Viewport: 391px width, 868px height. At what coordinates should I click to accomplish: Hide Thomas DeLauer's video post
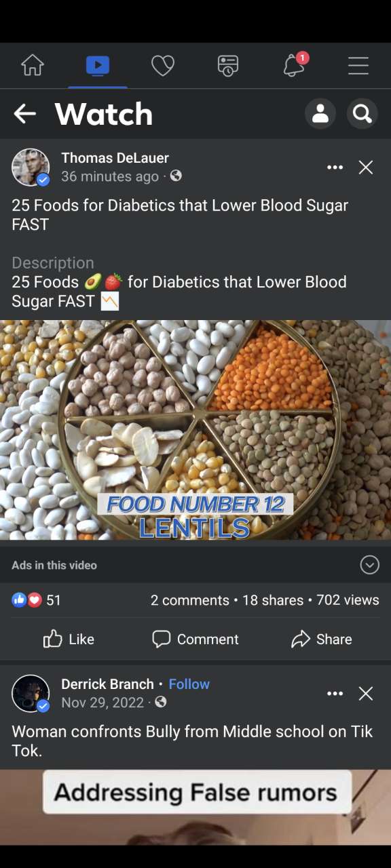coord(366,167)
